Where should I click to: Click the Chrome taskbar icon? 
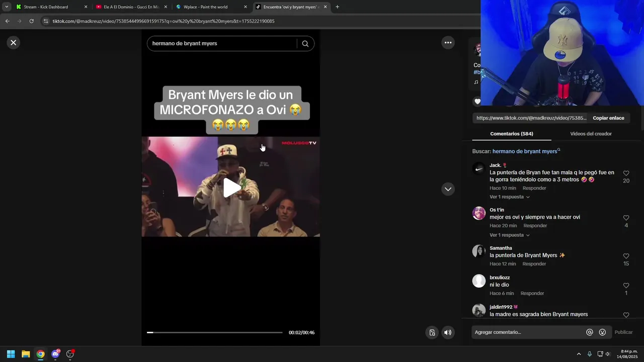point(40,354)
